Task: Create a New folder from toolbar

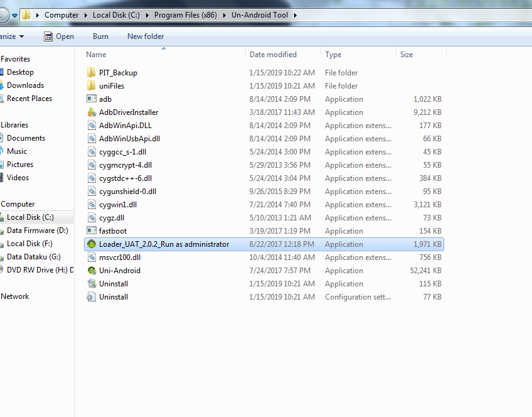Action: pyautogui.click(x=146, y=36)
